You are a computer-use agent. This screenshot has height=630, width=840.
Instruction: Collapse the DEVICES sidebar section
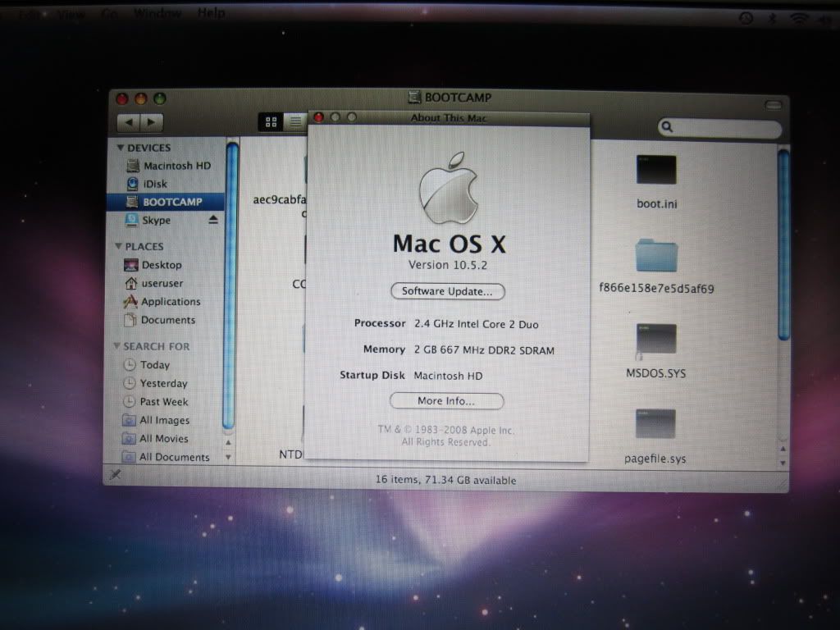coord(121,148)
